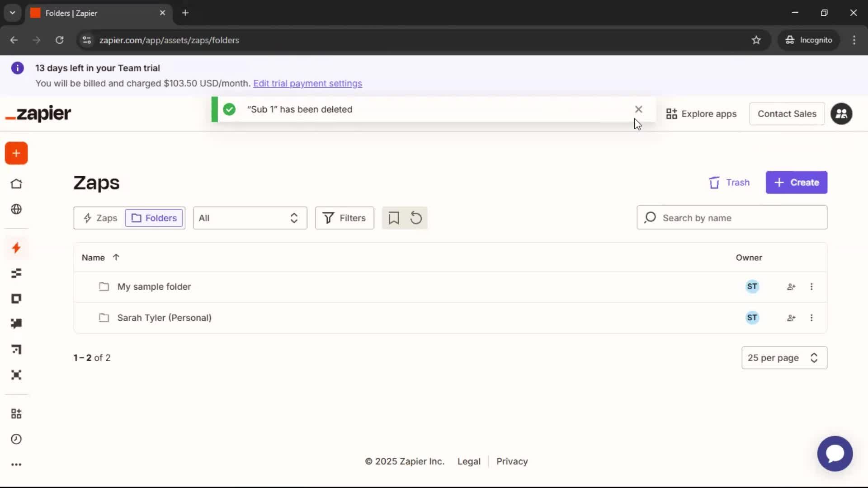Viewport: 868px width, 488px height.
Task: Click the Incognito indicator
Action: point(809,40)
